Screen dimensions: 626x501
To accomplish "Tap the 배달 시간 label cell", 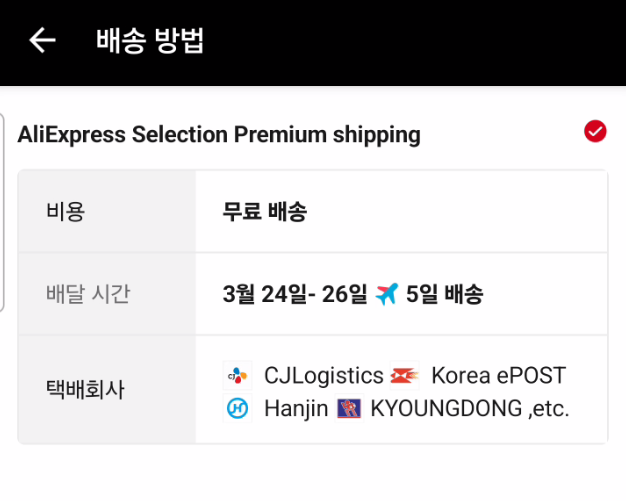I will tap(88, 294).
